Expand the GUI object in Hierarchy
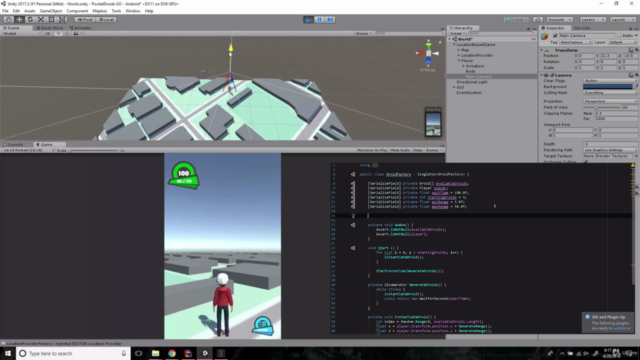 (x=454, y=87)
